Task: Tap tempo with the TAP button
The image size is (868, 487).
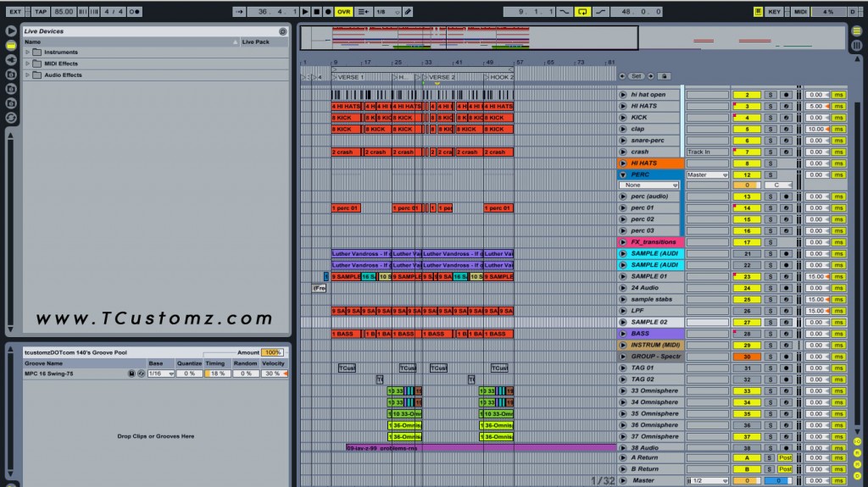Action: click(x=41, y=11)
